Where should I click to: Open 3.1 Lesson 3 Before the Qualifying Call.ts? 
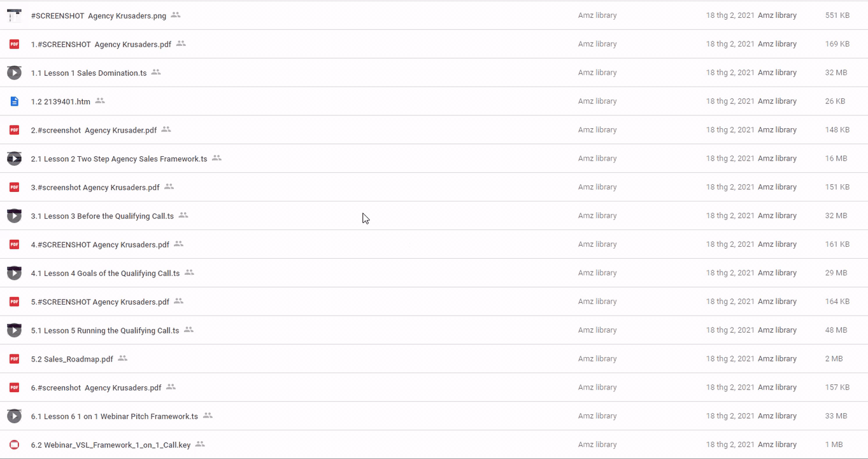[102, 216]
